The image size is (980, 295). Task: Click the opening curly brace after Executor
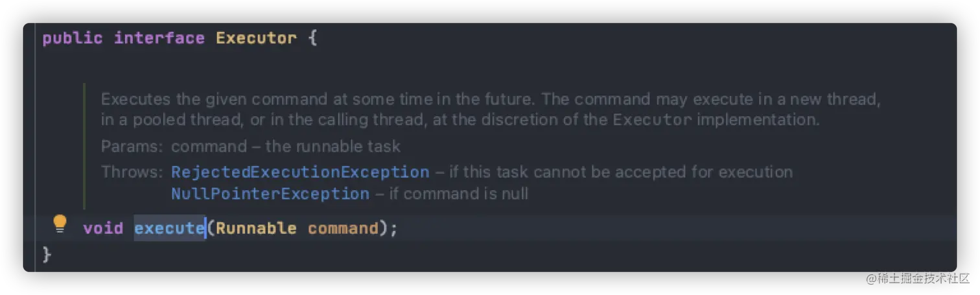[312, 38]
